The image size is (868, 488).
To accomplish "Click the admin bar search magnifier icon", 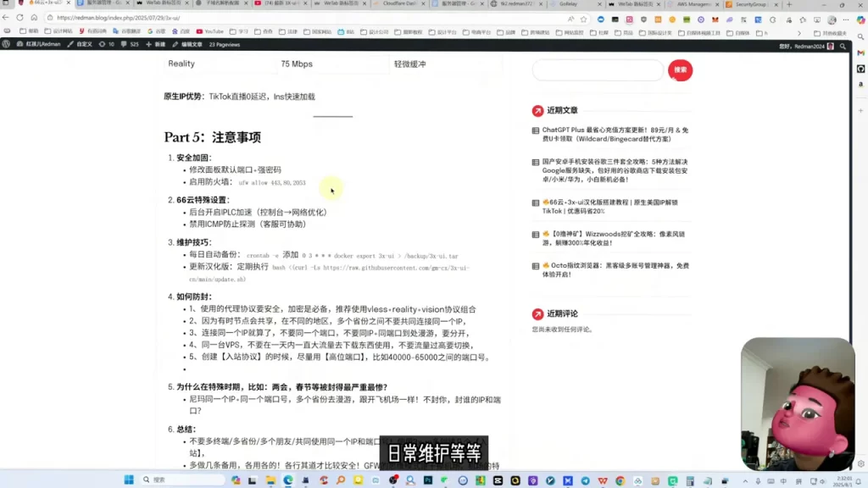I will tap(843, 47).
